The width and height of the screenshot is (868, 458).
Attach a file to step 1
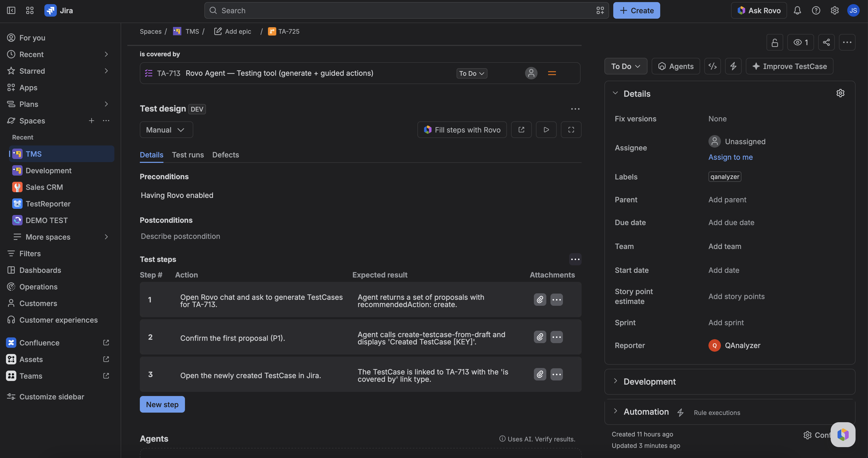540,300
